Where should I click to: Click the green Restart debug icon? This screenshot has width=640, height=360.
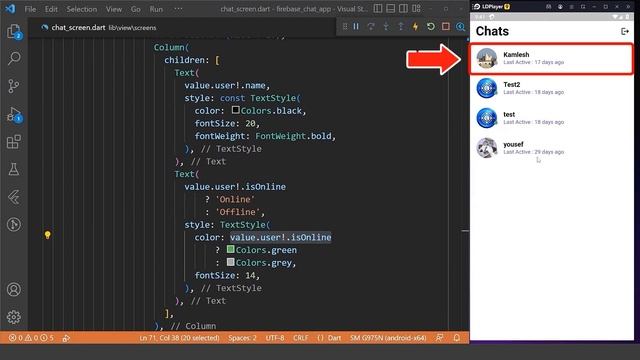[431, 27]
